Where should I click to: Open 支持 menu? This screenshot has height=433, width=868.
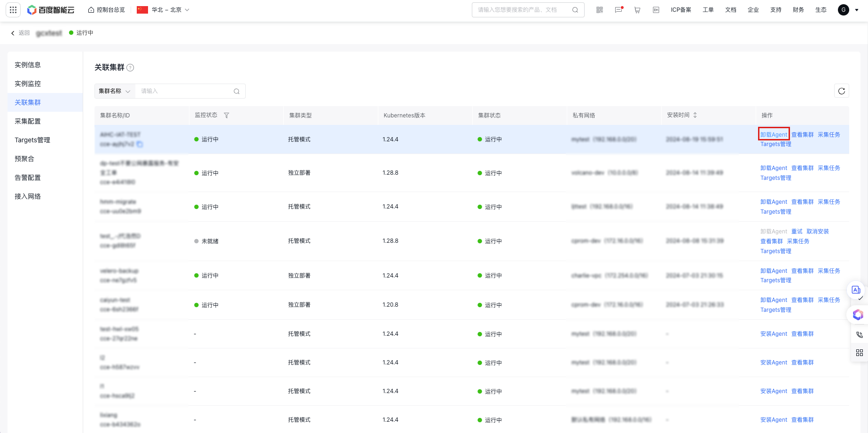(x=776, y=10)
